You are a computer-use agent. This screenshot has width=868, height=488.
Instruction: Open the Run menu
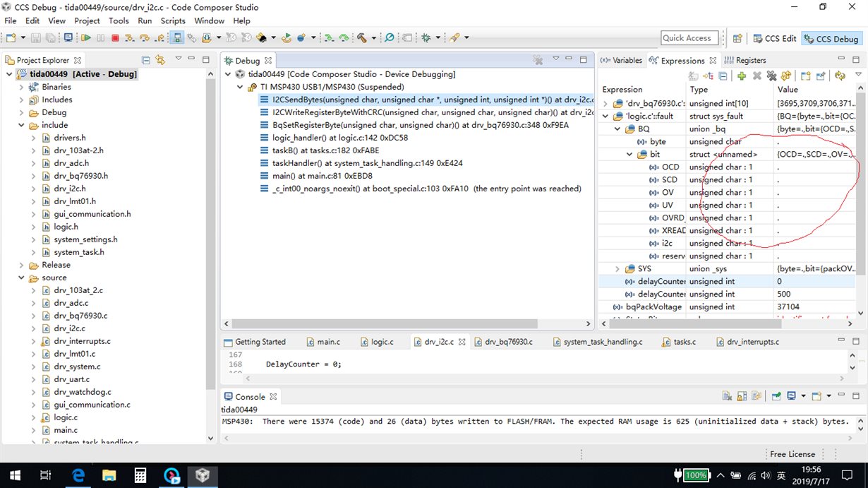tap(145, 20)
